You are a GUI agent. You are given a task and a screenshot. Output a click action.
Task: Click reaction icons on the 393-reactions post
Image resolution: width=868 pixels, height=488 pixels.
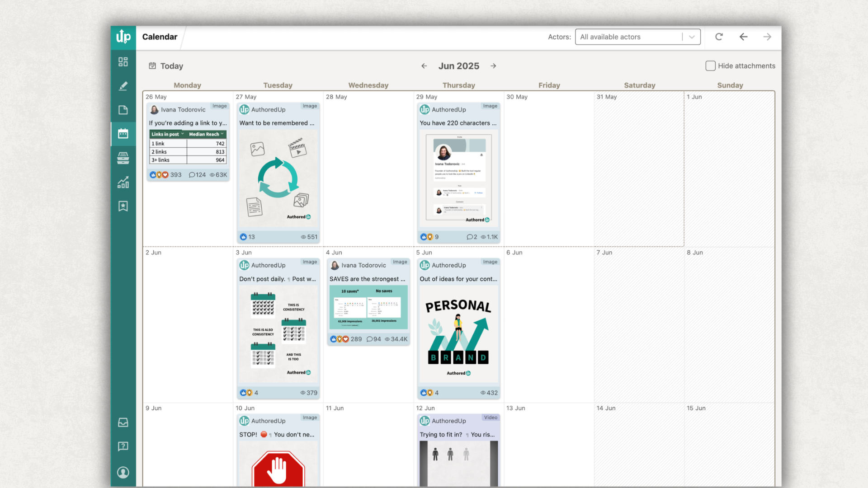coord(159,175)
